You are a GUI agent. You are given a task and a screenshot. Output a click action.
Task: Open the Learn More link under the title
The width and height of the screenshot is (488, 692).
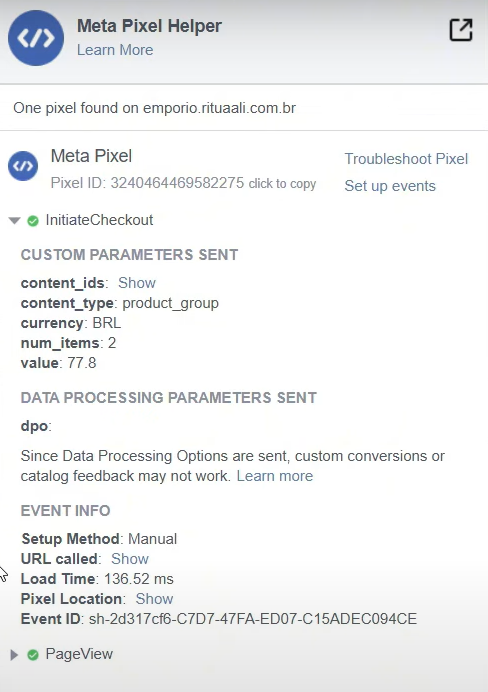tap(115, 50)
